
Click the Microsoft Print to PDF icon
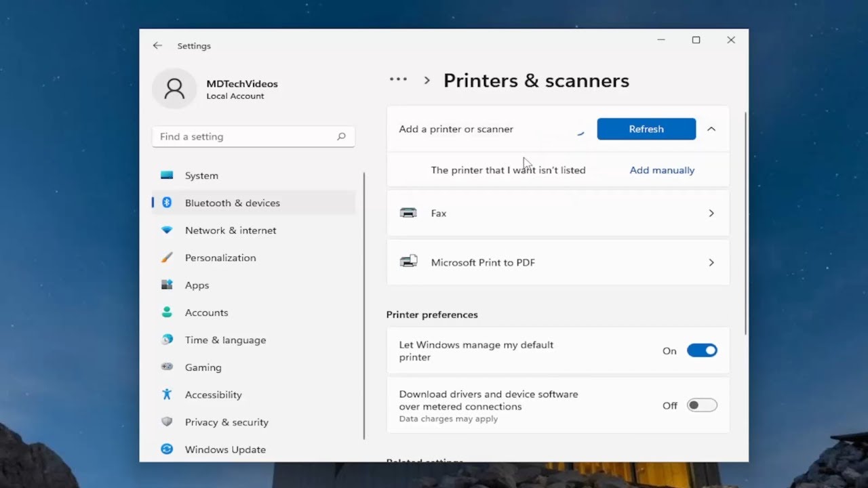408,262
